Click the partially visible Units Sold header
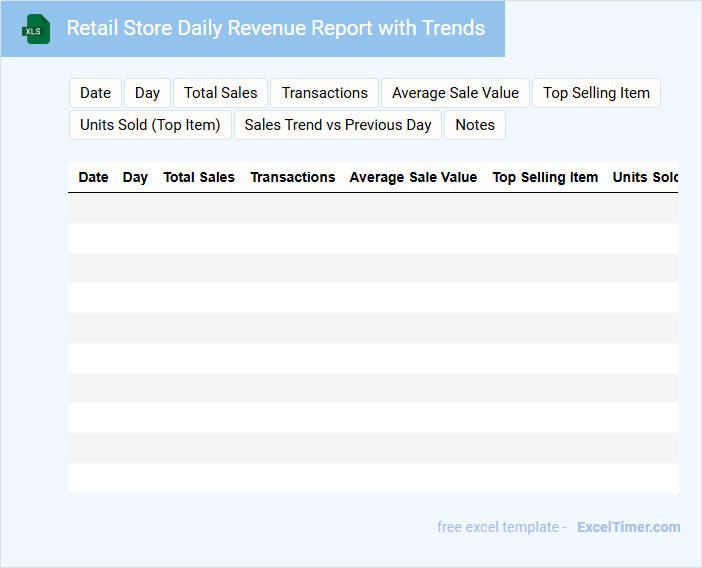Screen dimensions: 702x568 coord(645,177)
